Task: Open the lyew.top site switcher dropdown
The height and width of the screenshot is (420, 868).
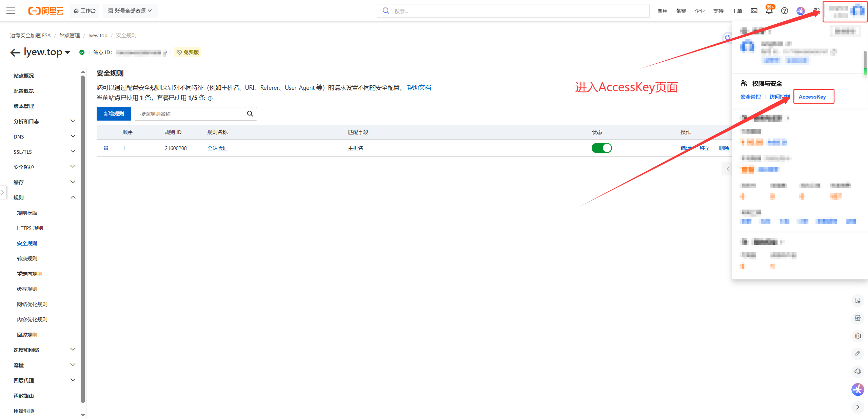Action: [67, 52]
